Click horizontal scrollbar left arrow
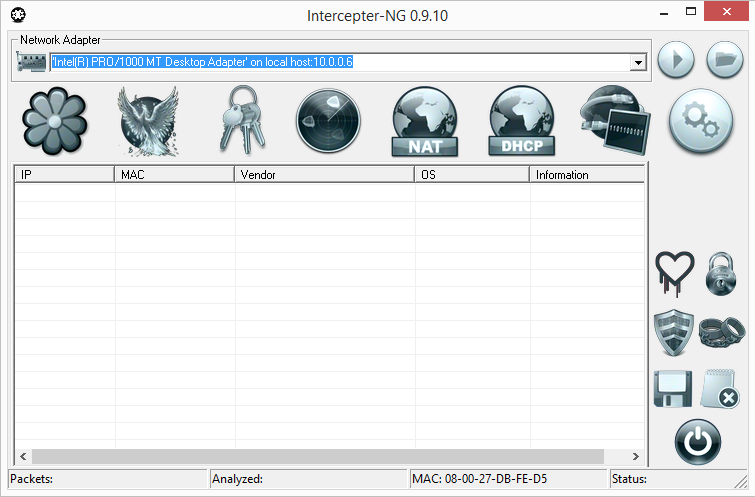 click(x=23, y=456)
